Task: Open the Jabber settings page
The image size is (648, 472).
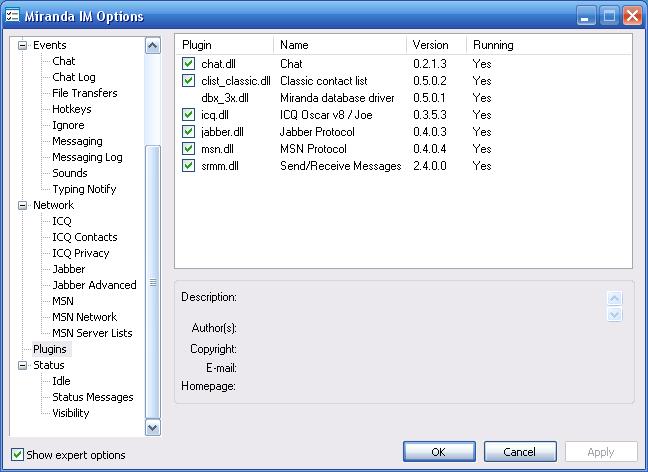Action: [69, 269]
